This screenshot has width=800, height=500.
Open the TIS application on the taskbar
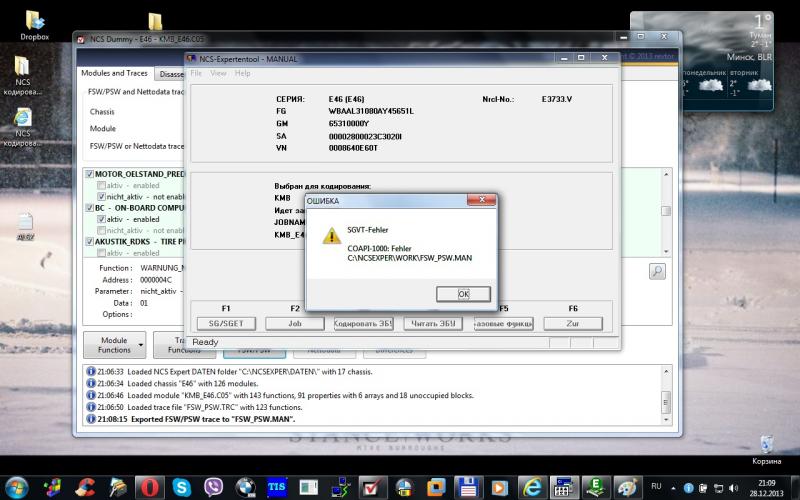277,487
